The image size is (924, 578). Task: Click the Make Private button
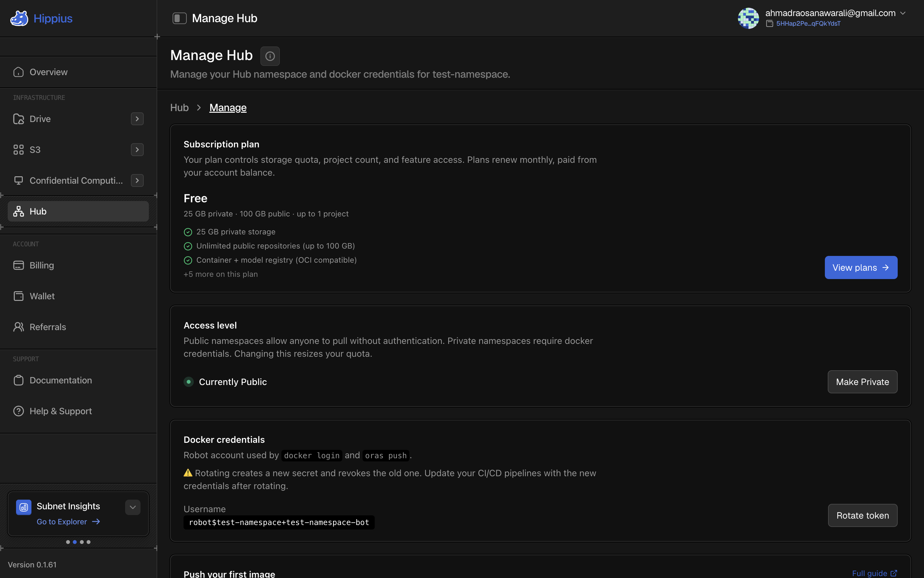(862, 382)
